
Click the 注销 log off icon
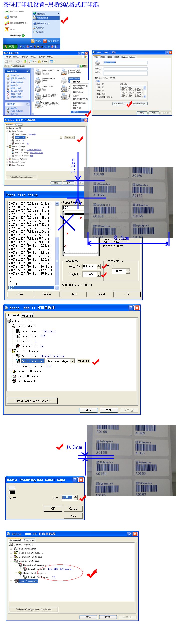(33, 41)
